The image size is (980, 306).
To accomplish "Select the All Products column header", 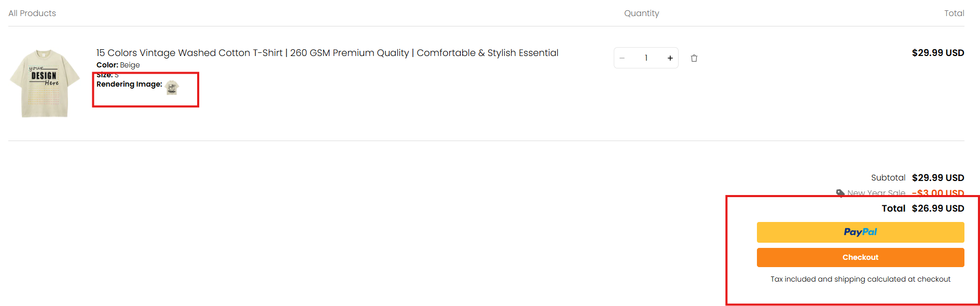I will tap(32, 13).
